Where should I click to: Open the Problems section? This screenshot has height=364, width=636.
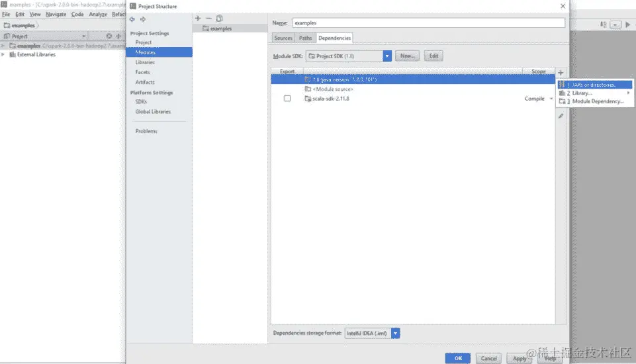[146, 131]
